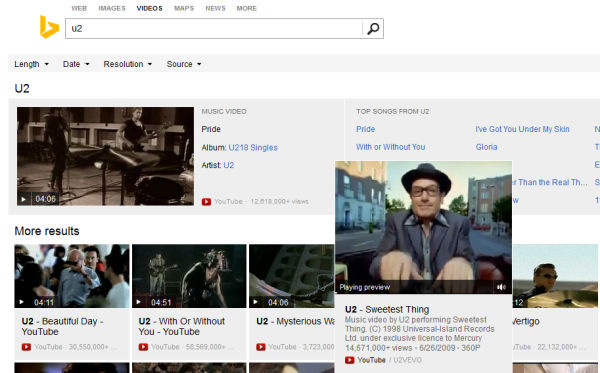Open I've Got You Under My Skin link
This screenshot has width=600, height=373.
(522, 129)
